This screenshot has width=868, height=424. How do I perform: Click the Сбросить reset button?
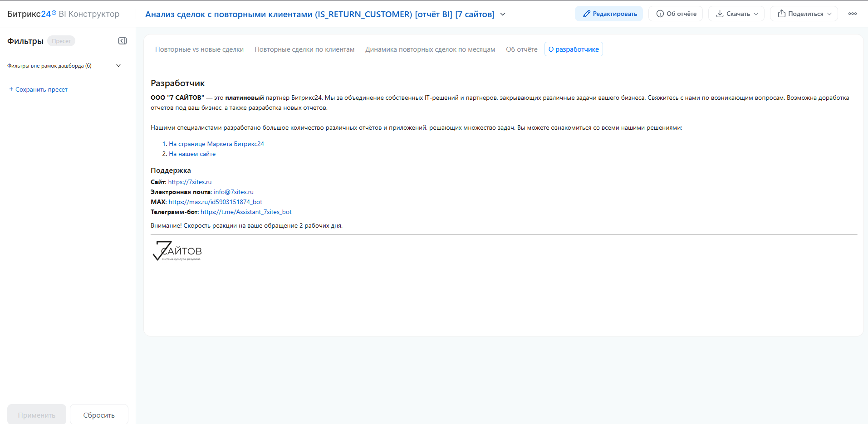(99, 415)
